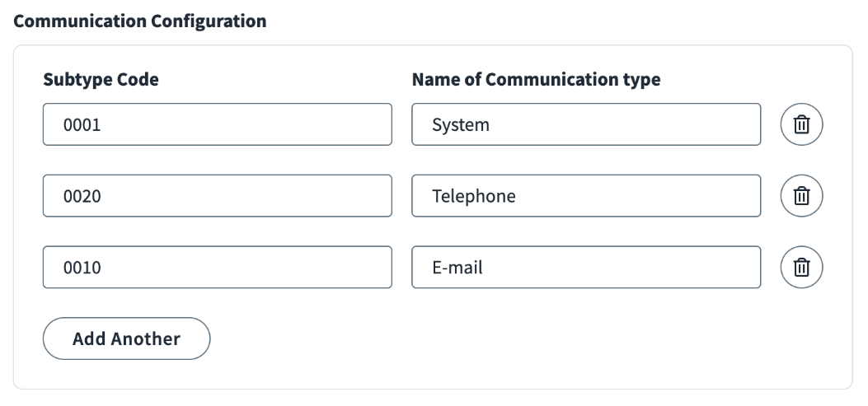Delete the System communication type row

[801, 124]
